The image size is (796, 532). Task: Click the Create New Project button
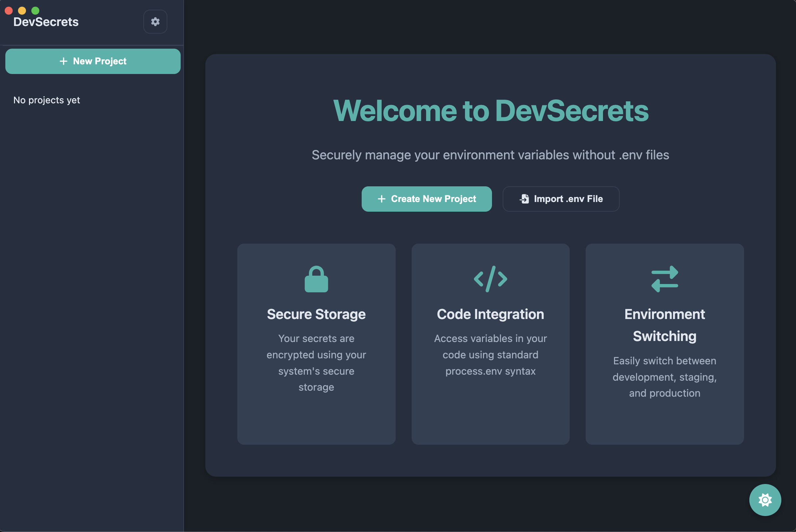(x=427, y=199)
